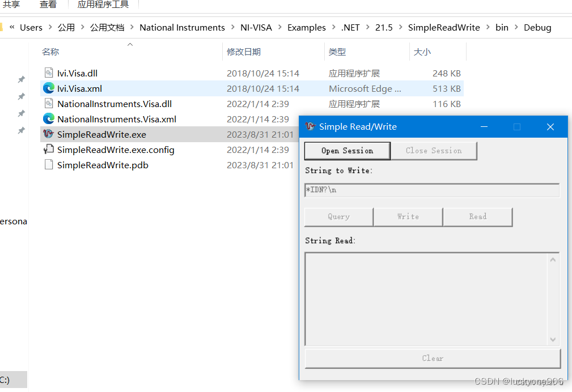Click the pin icon next to NationalInstruments.Visa.dll row
The width and height of the screenshot is (572, 392).
click(x=22, y=113)
